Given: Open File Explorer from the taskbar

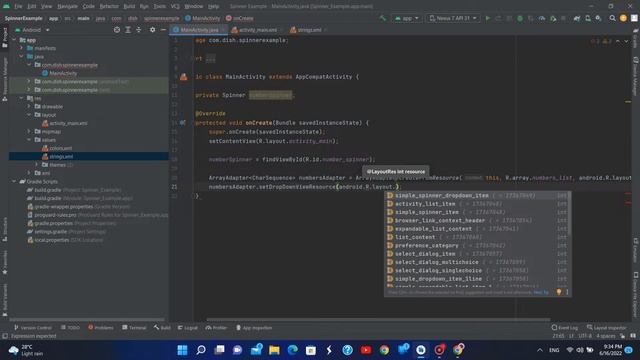Looking at the screenshot, I should (x=274, y=350).
